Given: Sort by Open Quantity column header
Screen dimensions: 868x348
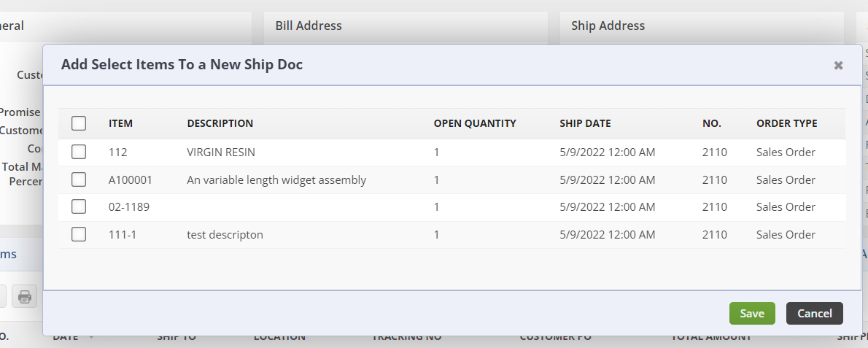Looking at the screenshot, I should click(475, 123).
